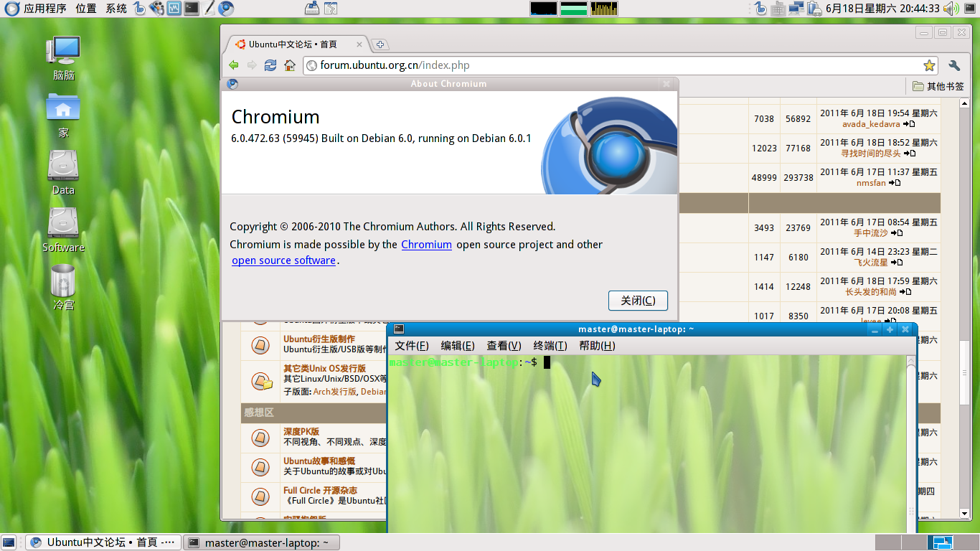Open the Arch发行版 subforum link
The width and height of the screenshot is (980, 551).
click(x=334, y=392)
